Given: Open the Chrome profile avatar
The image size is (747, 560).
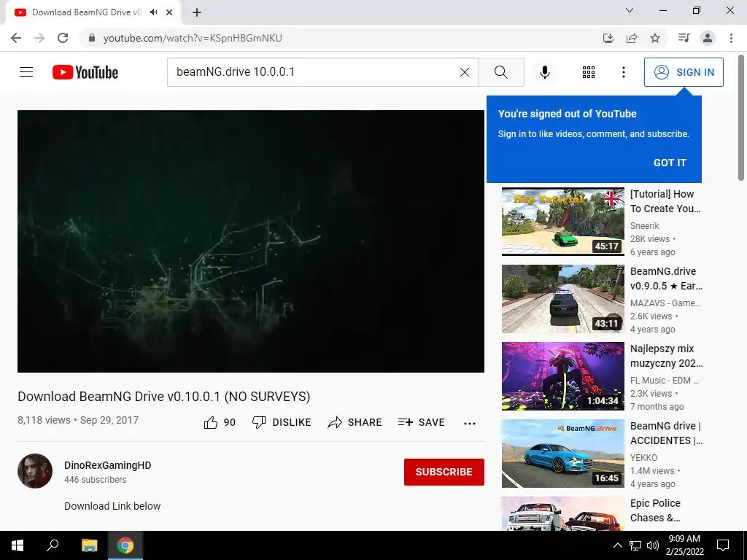Looking at the screenshot, I should coord(708,38).
